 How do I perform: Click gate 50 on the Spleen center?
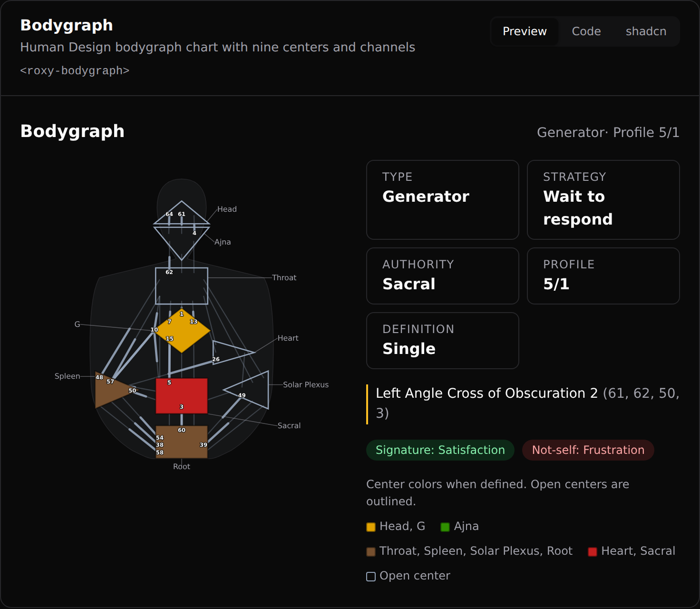point(132,391)
